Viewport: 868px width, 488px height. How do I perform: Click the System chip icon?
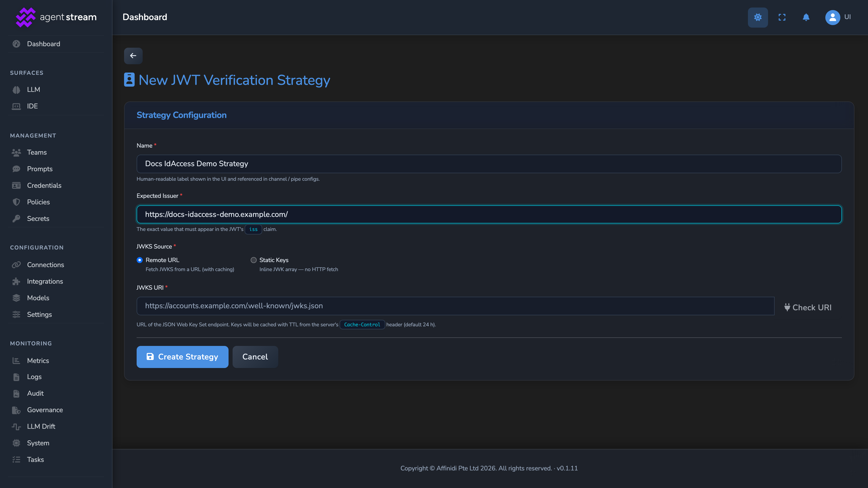[x=16, y=443]
